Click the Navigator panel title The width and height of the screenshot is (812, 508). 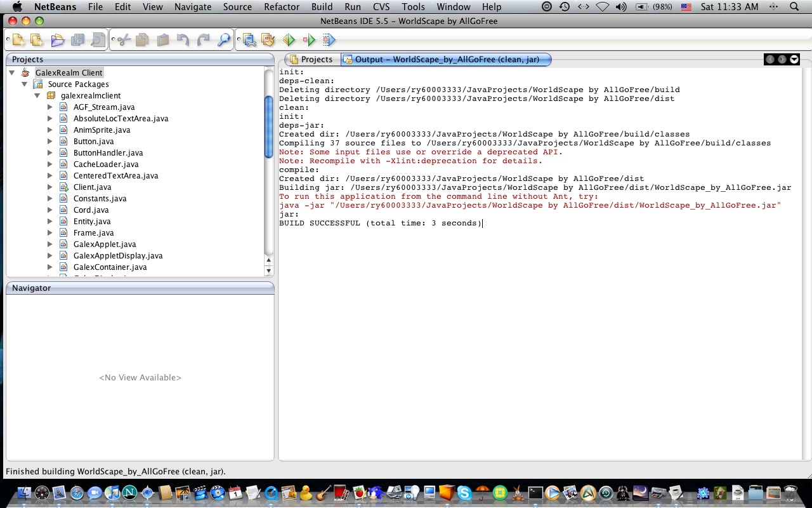pos(31,288)
